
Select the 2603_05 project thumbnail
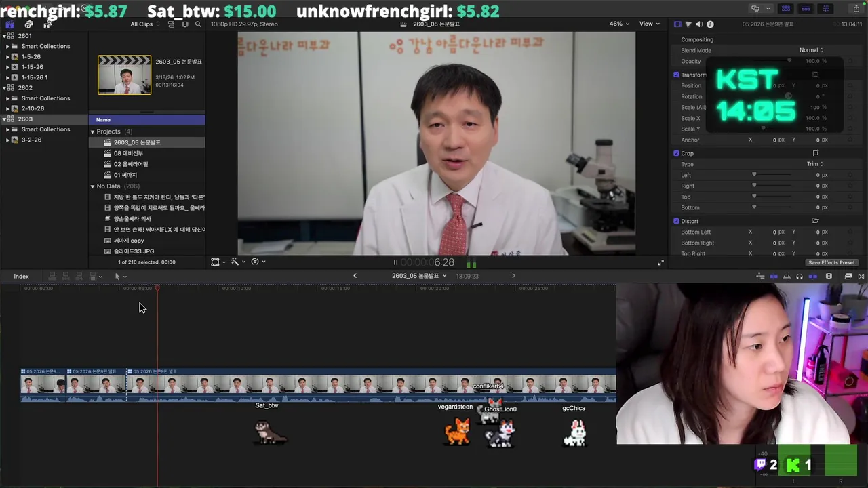tap(125, 75)
